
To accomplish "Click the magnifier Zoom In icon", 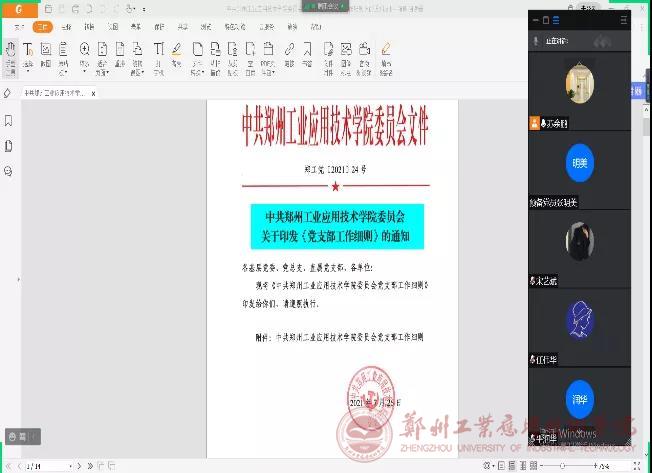I will pos(84,50).
